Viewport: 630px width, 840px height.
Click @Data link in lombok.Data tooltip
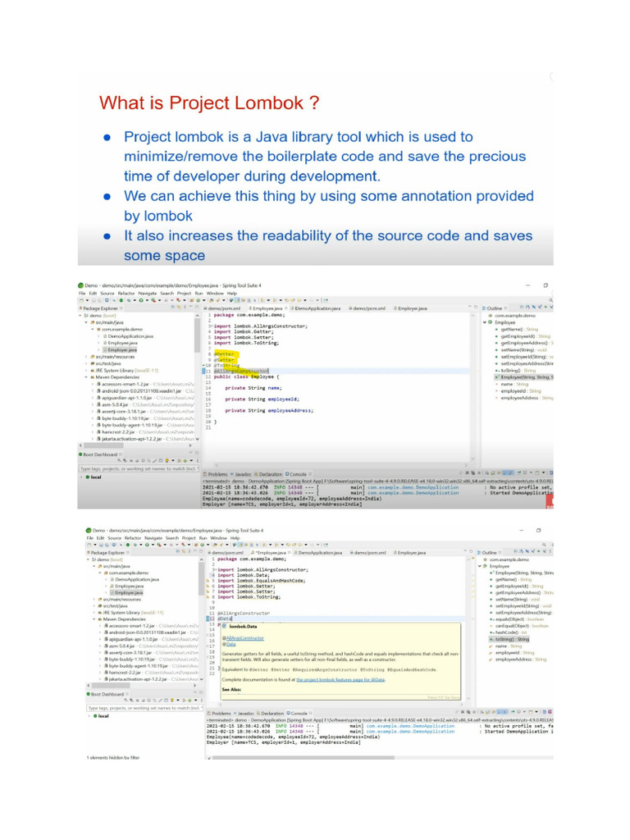point(229,644)
